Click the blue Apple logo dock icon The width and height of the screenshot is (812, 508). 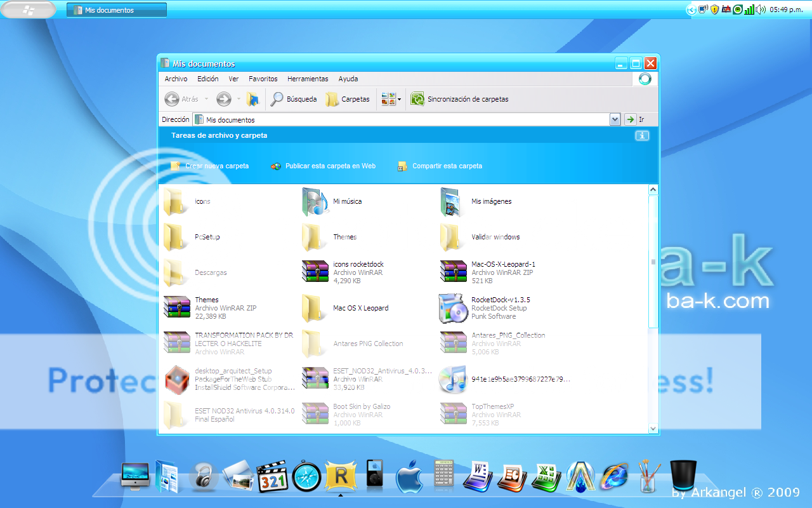click(x=409, y=478)
